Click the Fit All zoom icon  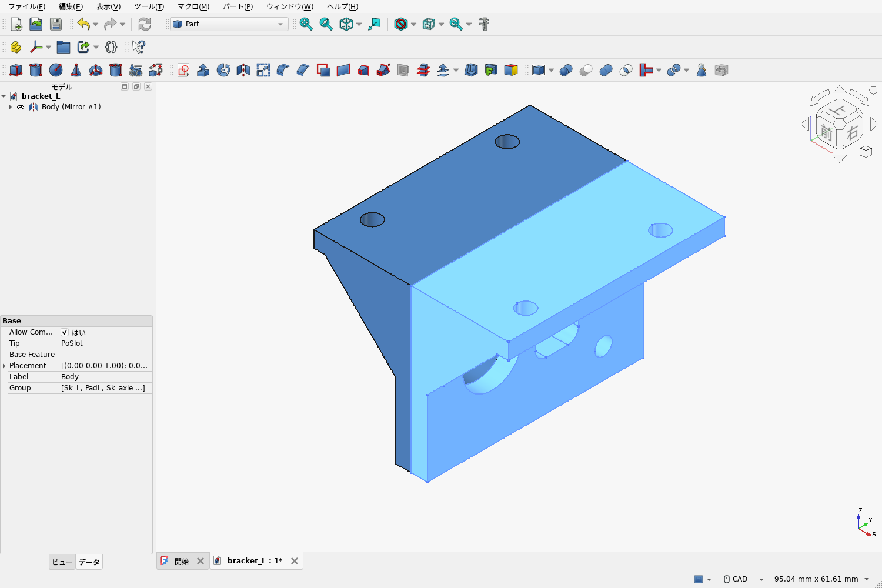point(306,24)
